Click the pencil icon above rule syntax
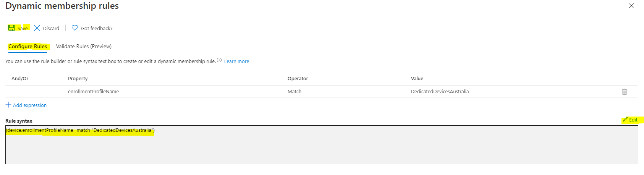Image resolution: width=644 pixels, height=175 pixels. pyautogui.click(x=625, y=120)
